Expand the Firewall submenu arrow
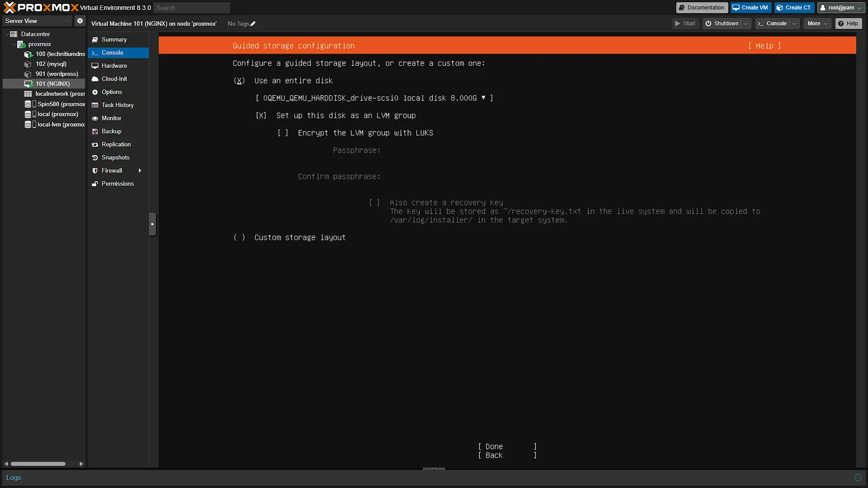 (140, 171)
